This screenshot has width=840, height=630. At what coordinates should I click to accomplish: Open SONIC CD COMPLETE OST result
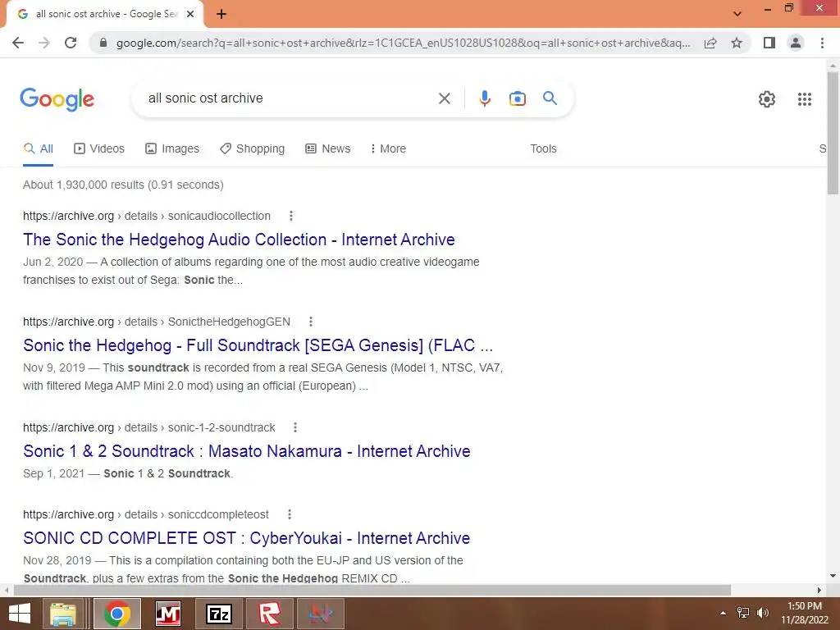(246, 538)
